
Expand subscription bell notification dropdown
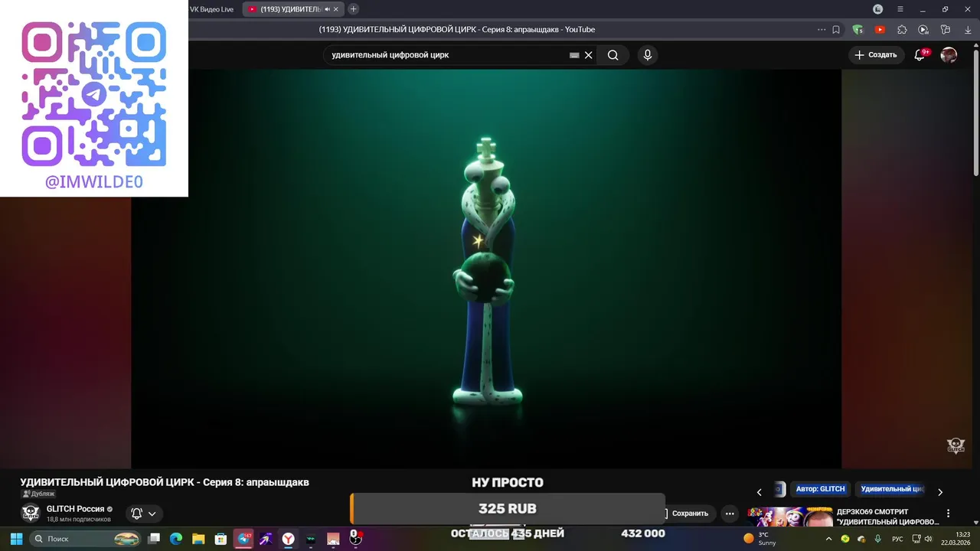143,514
